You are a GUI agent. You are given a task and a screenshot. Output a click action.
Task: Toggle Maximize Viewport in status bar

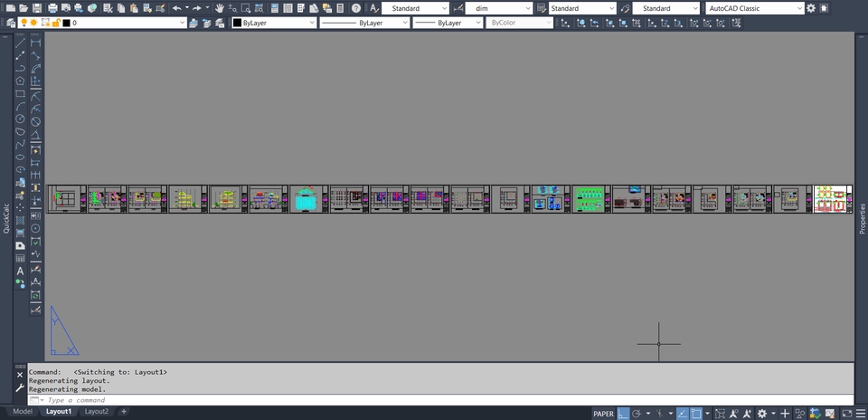[x=720, y=414]
